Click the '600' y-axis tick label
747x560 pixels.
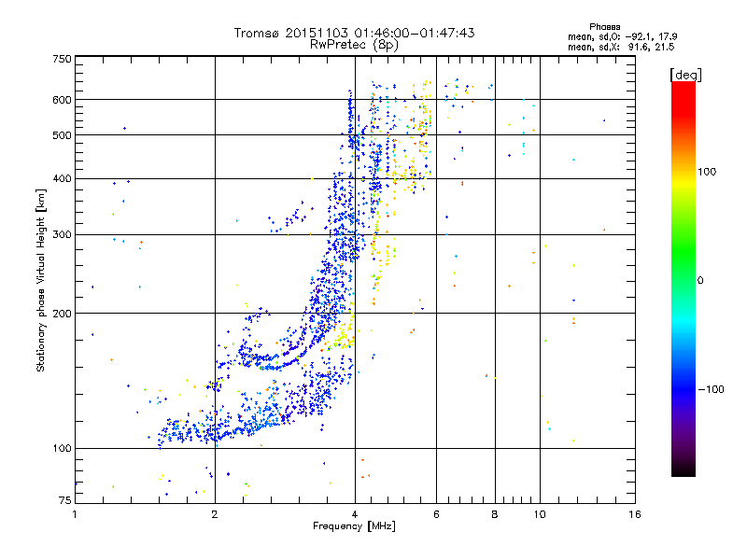pyautogui.click(x=62, y=100)
